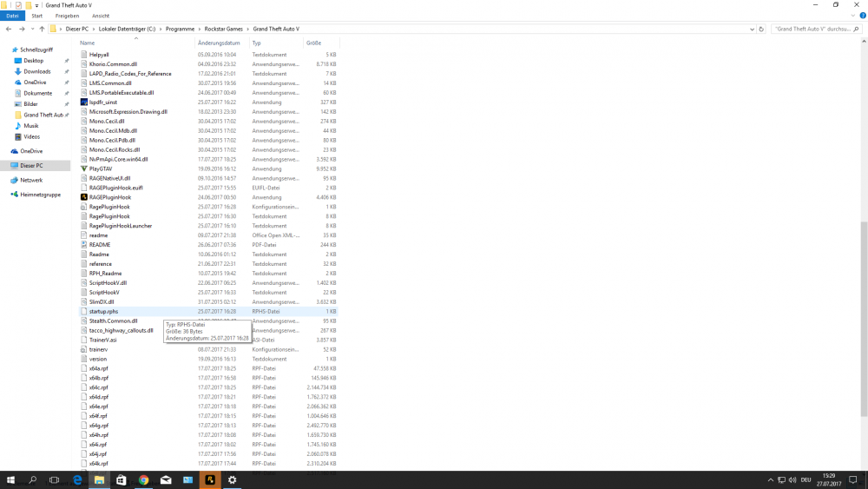
Task: Select OneDrive root in navigation pane
Action: pos(31,151)
